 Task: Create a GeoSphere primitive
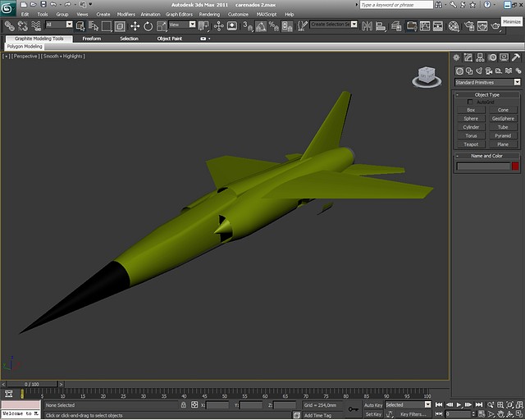click(503, 119)
